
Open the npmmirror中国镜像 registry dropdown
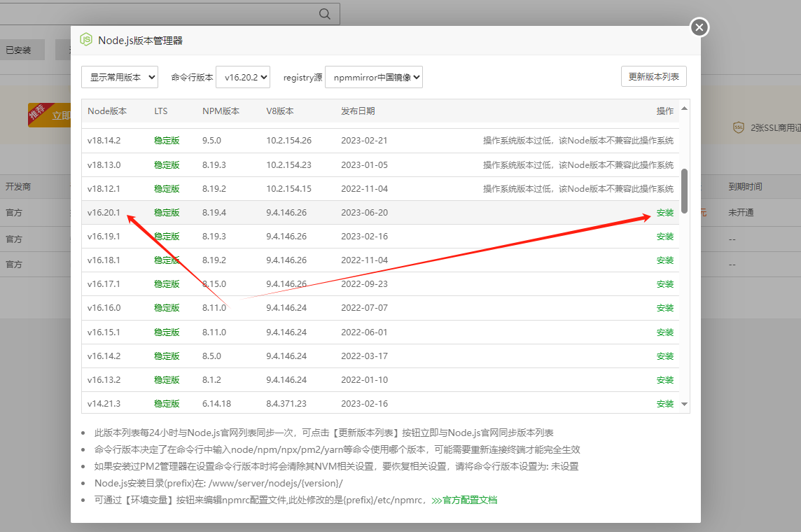point(373,77)
